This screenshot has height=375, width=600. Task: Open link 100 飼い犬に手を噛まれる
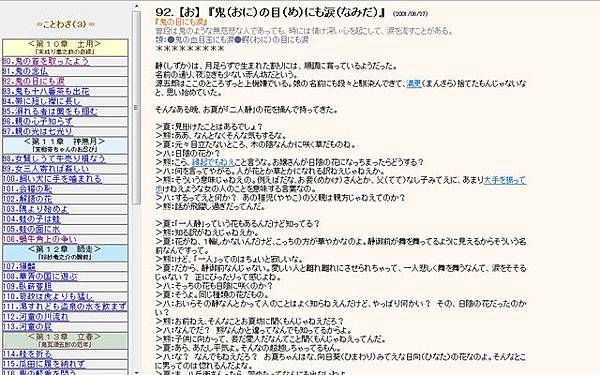52,179
